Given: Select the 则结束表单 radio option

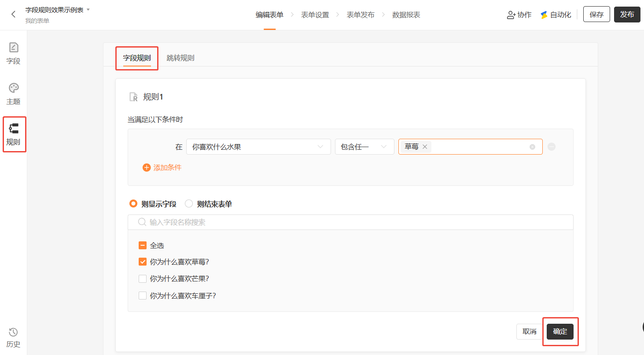Looking at the screenshot, I should click(x=189, y=203).
